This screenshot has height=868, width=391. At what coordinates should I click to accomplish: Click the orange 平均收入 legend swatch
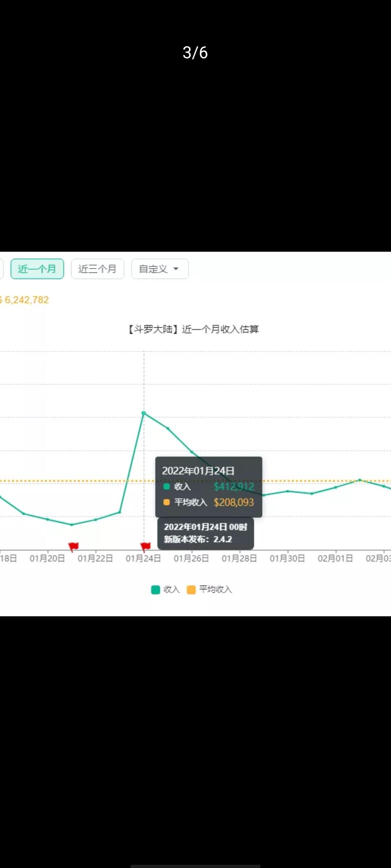coord(191,590)
